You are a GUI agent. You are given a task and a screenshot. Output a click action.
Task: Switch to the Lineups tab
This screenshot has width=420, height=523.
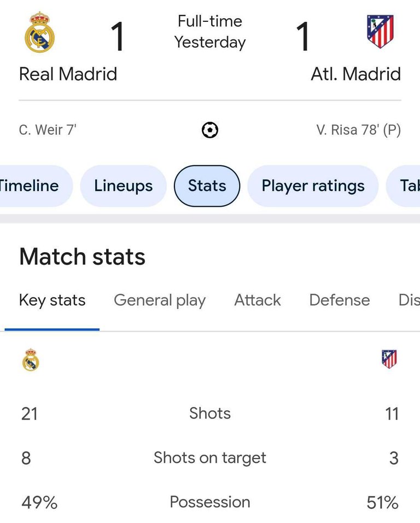[x=123, y=186]
